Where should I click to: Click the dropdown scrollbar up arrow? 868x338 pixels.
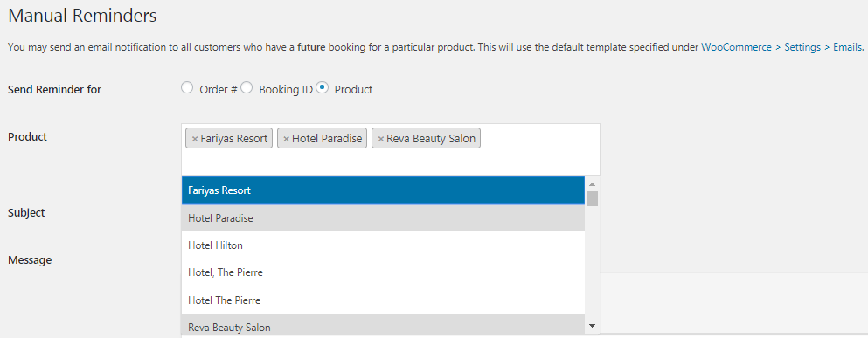click(x=592, y=183)
